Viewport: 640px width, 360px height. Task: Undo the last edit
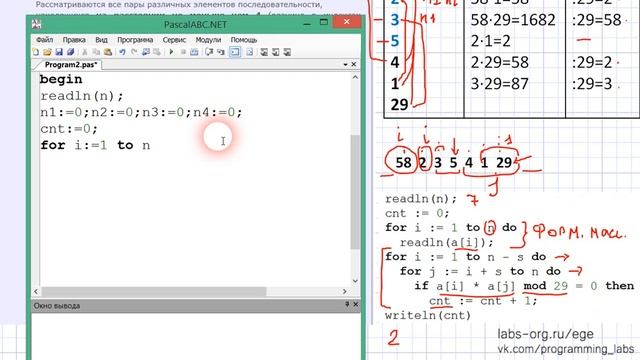[122, 52]
